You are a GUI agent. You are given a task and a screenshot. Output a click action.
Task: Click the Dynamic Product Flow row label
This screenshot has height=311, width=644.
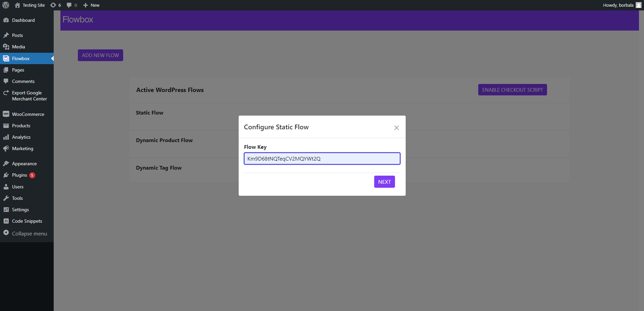click(x=164, y=140)
